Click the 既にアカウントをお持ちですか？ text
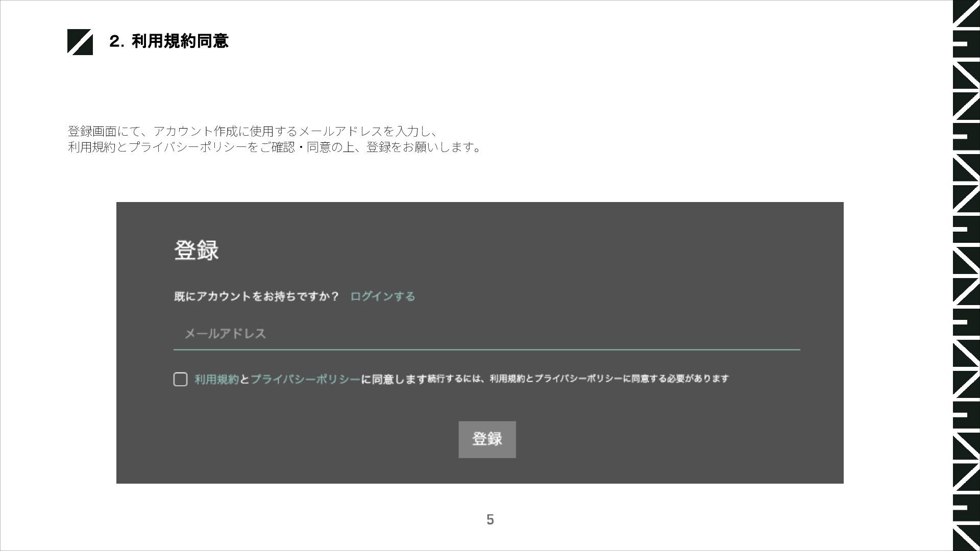The height and width of the screenshot is (551, 980). [x=256, y=296]
